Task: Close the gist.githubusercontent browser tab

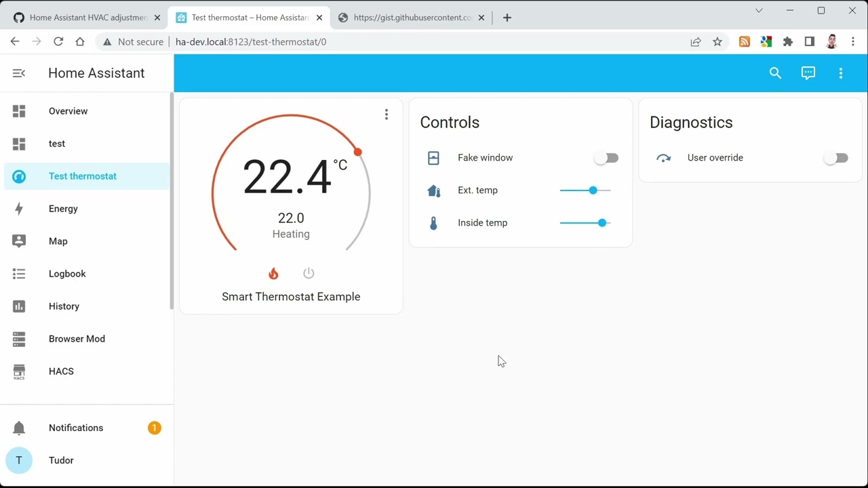Action: click(x=481, y=18)
